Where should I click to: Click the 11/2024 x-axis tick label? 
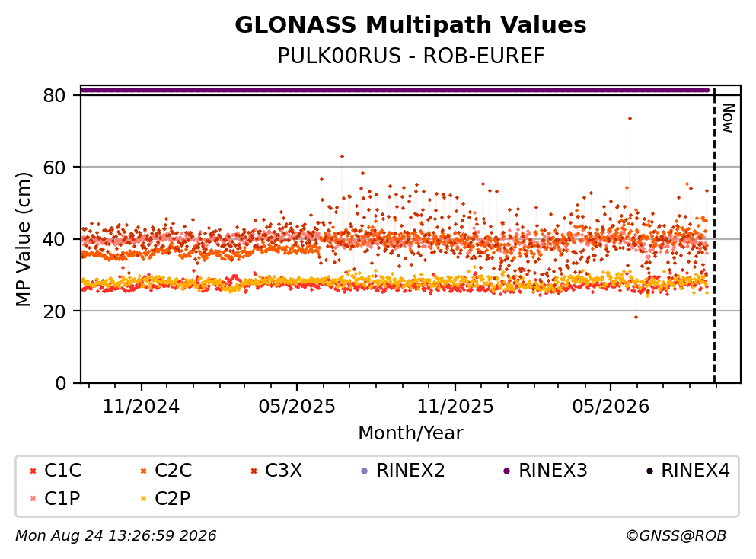[142, 407]
